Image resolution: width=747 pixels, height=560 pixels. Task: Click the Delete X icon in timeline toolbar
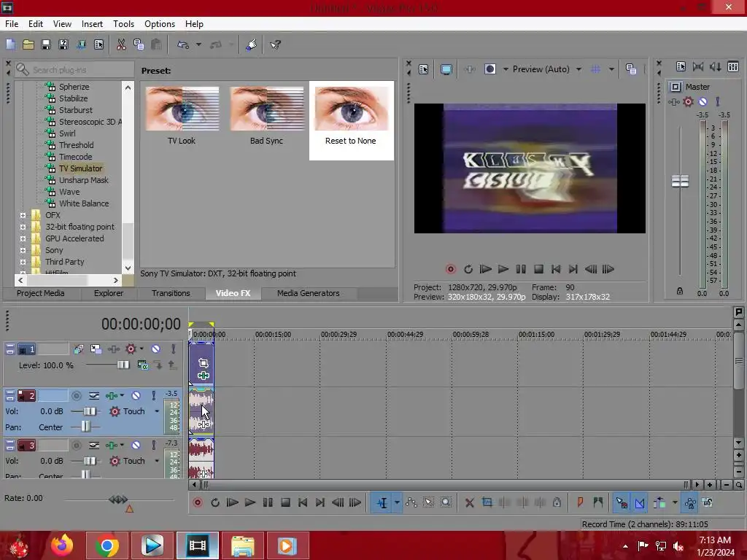click(469, 503)
